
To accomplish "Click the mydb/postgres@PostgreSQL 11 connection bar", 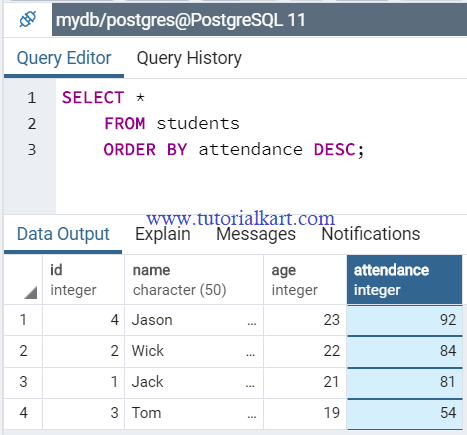I will coord(259,20).
